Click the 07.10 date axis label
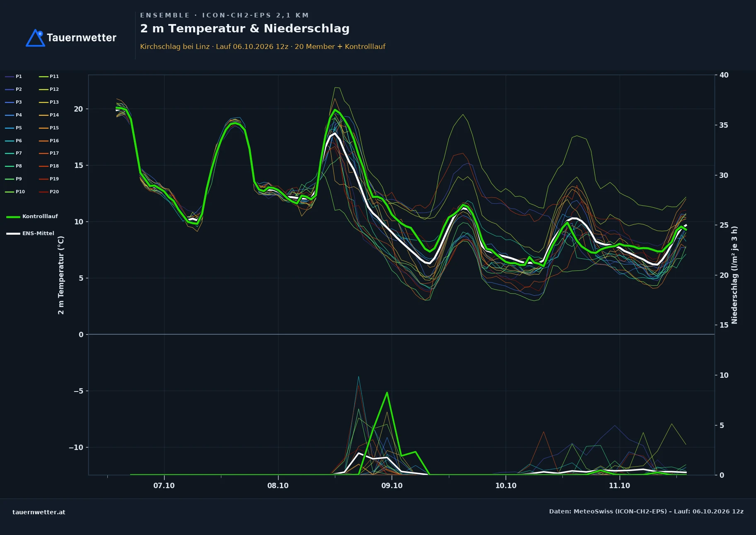The image size is (756, 535). point(164,486)
